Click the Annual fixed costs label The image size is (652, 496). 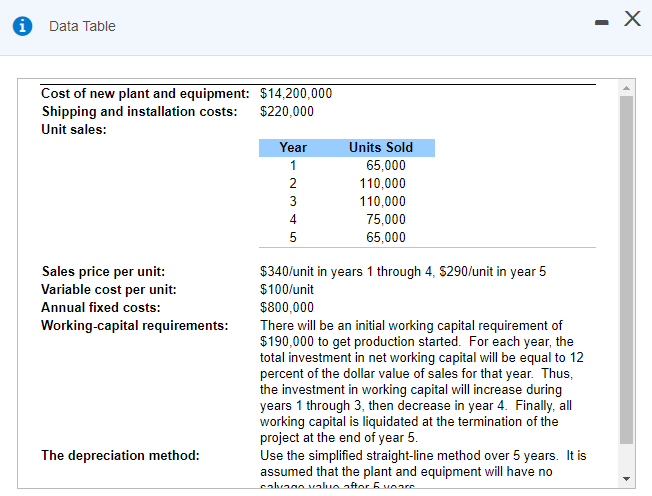coord(101,307)
